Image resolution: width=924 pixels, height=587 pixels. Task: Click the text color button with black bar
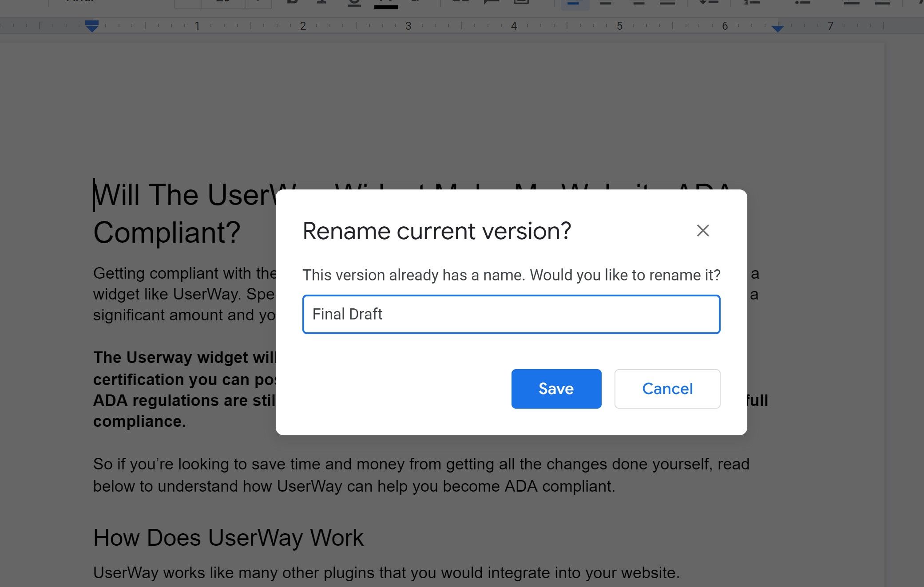tap(386, 4)
